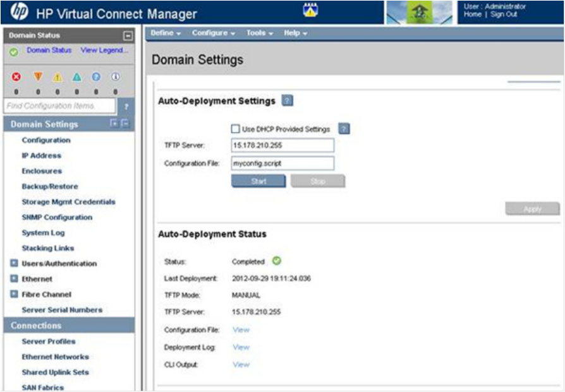The height and width of the screenshot is (392, 565).
Task: Click the Start deployment button
Action: 258,181
